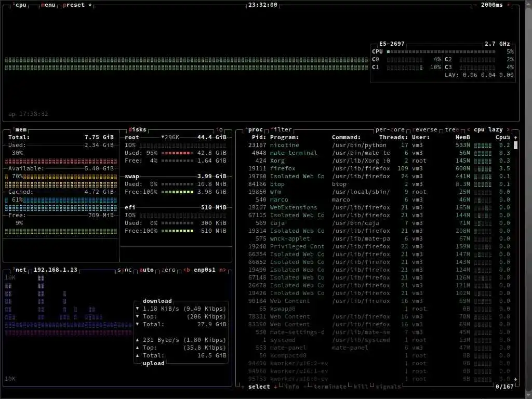Screen dimensions: 532x399
Task: Switch to next network interface with n arrow
Action: tap(222, 270)
